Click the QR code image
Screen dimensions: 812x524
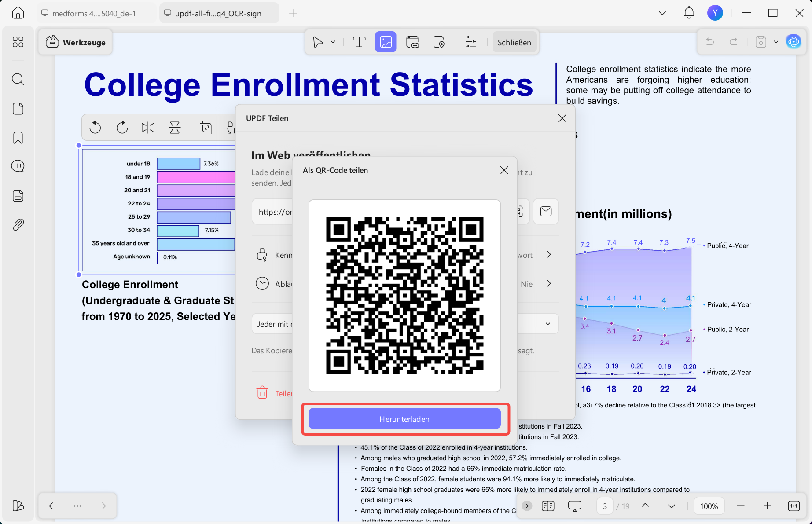point(404,295)
